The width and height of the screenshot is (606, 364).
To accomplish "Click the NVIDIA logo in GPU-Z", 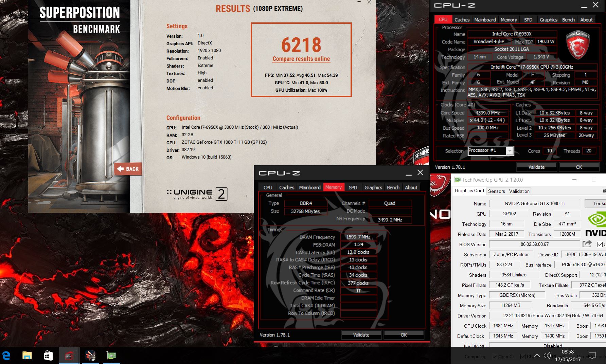I will click(x=596, y=223).
